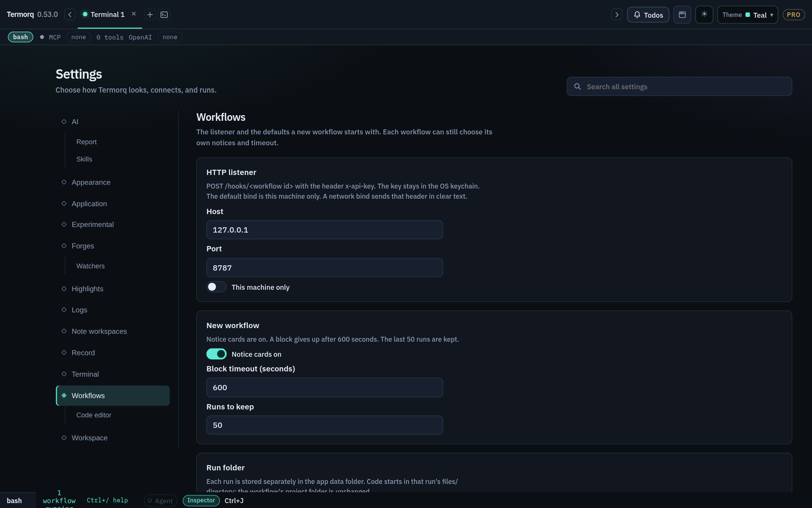This screenshot has width=812, height=508.
Task: Open the Todos button
Action: click(x=648, y=15)
